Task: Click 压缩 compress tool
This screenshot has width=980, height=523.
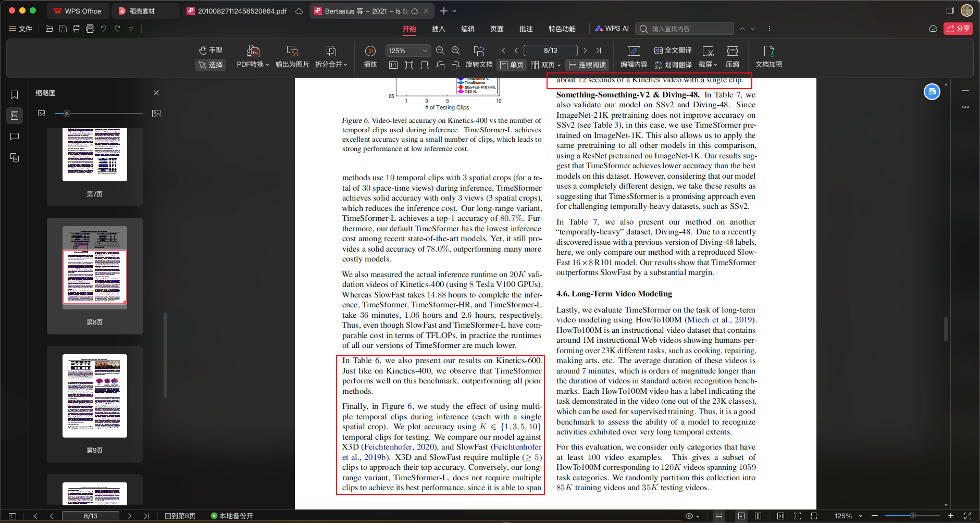Action: 733,57
